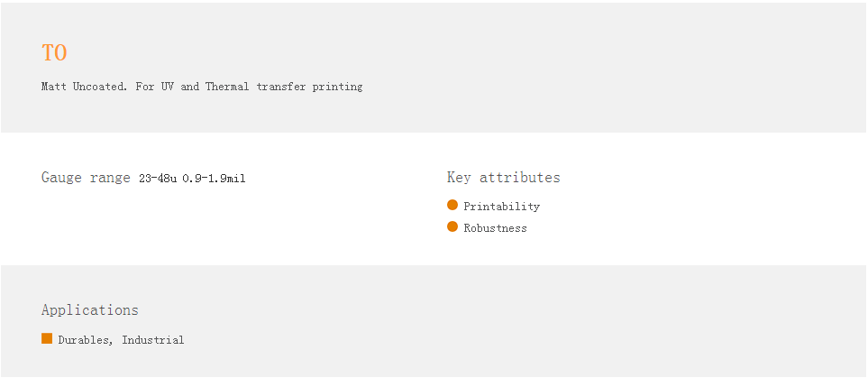Click the Gauge range label
Image resolution: width=868 pixels, height=378 pixels.
(86, 178)
